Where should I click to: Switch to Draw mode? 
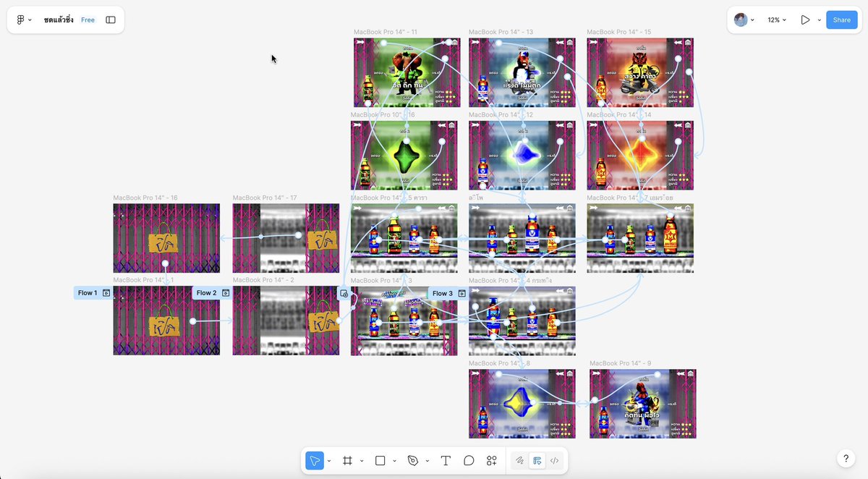click(519, 460)
